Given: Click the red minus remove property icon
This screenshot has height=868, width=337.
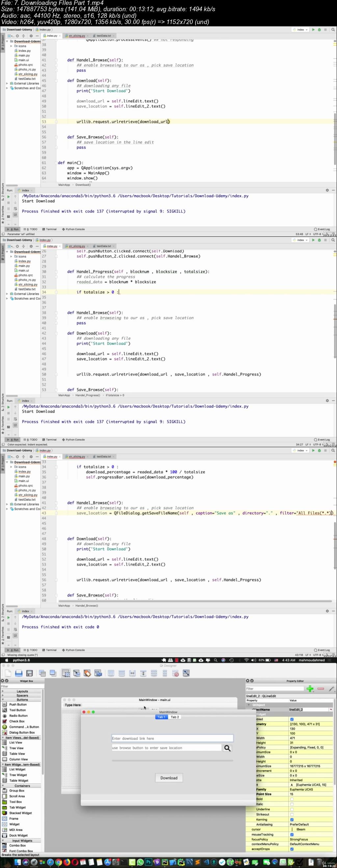Looking at the screenshot, I should 321,689.
